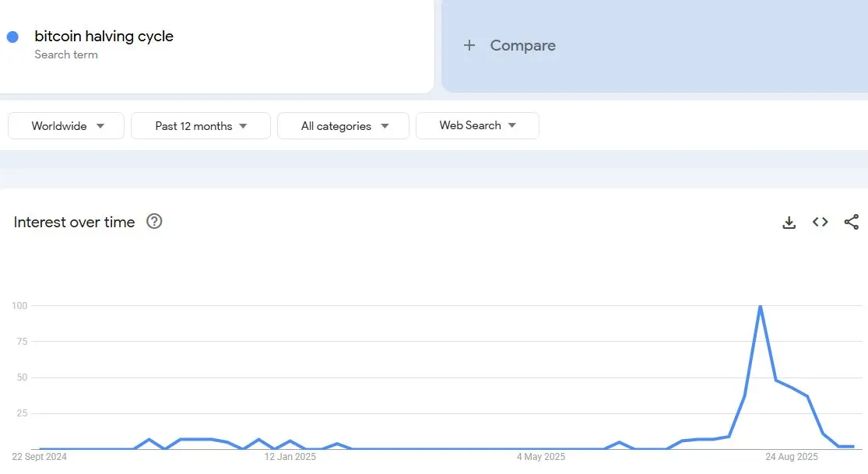
Task: Open the Interest over time help icon
Action: coord(154,222)
